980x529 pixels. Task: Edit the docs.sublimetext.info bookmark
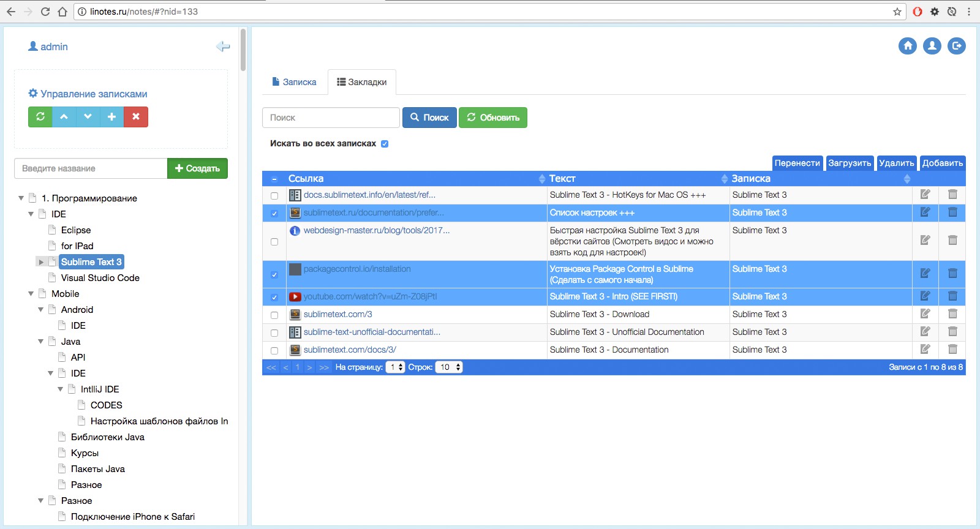pyautogui.click(x=925, y=195)
